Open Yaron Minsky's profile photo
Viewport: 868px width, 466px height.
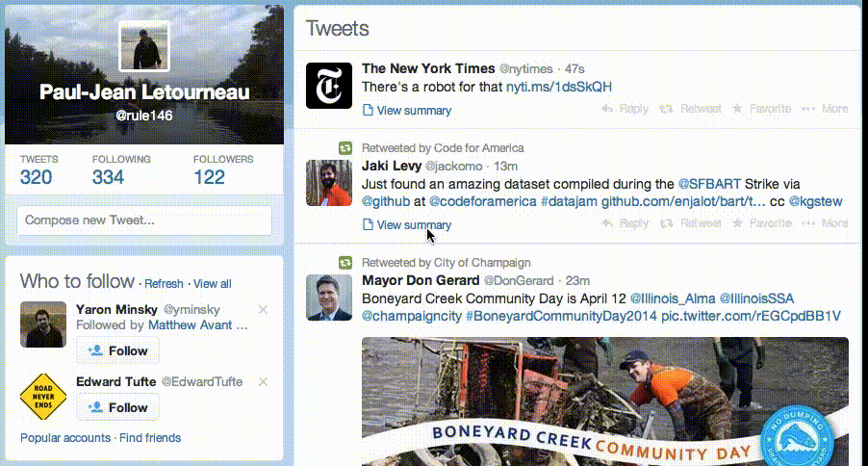43,324
